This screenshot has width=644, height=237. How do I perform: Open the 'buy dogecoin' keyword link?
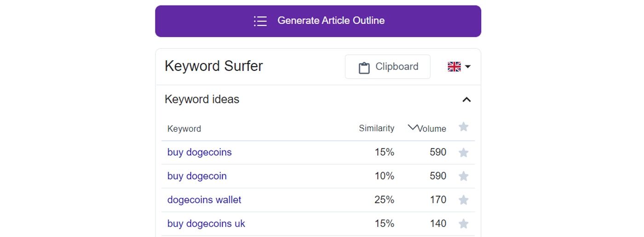(197, 176)
